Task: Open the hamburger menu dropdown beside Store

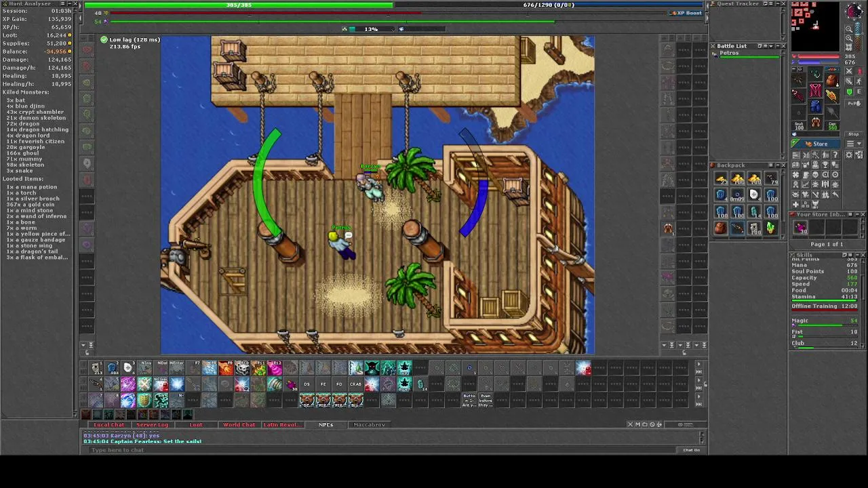Action: tap(853, 144)
